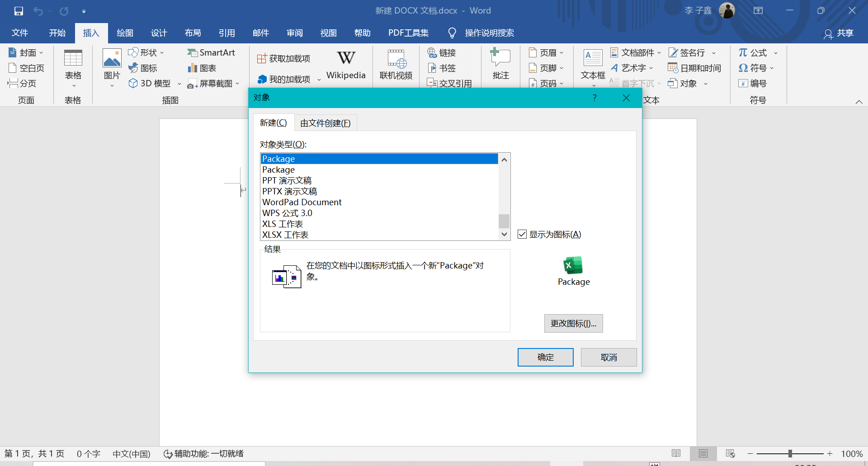868x466 pixels.
Task: Expand the 页脚 footer dropdown
Action: coord(561,68)
